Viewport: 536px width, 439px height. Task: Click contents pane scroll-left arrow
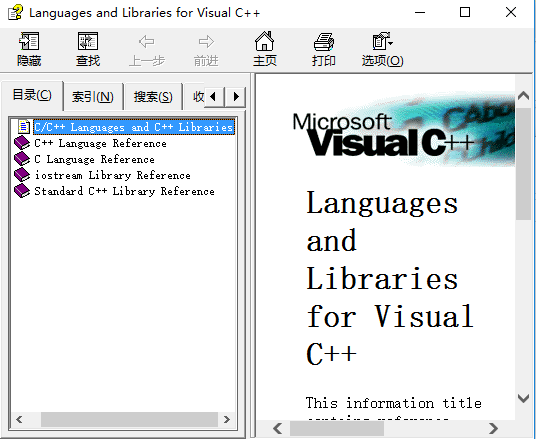pyautogui.click(x=19, y=420)
